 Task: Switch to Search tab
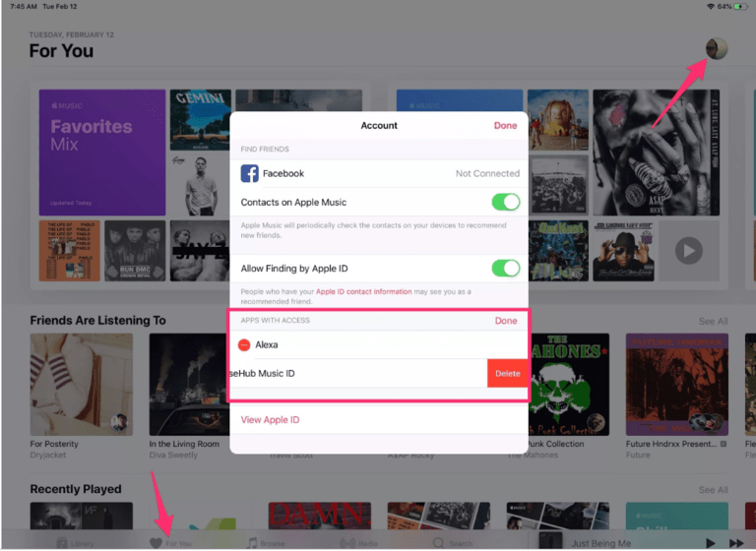pos(453,543)
